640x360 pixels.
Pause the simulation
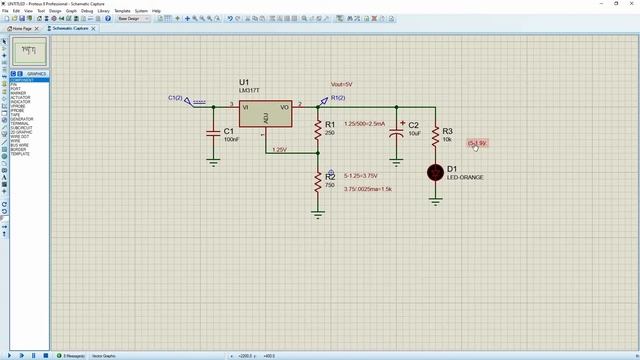pos(34,356)
